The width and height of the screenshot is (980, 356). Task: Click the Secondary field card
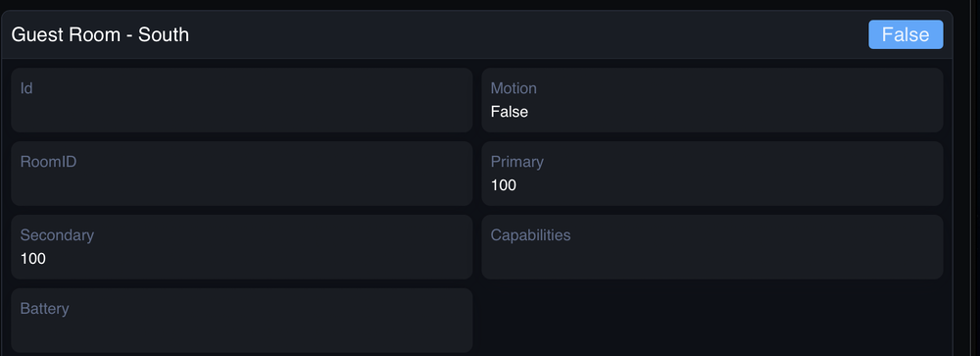[x=242, y=247]
